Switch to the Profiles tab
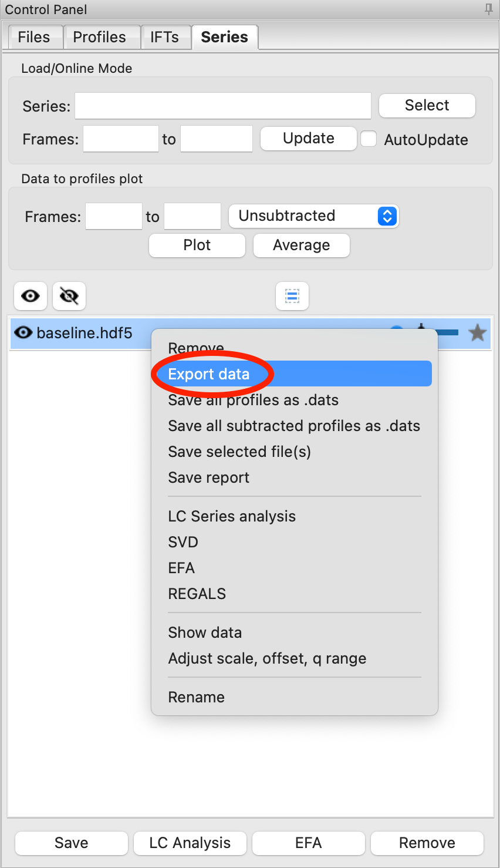This screenshot has height=868, width=500. (99, 37)
